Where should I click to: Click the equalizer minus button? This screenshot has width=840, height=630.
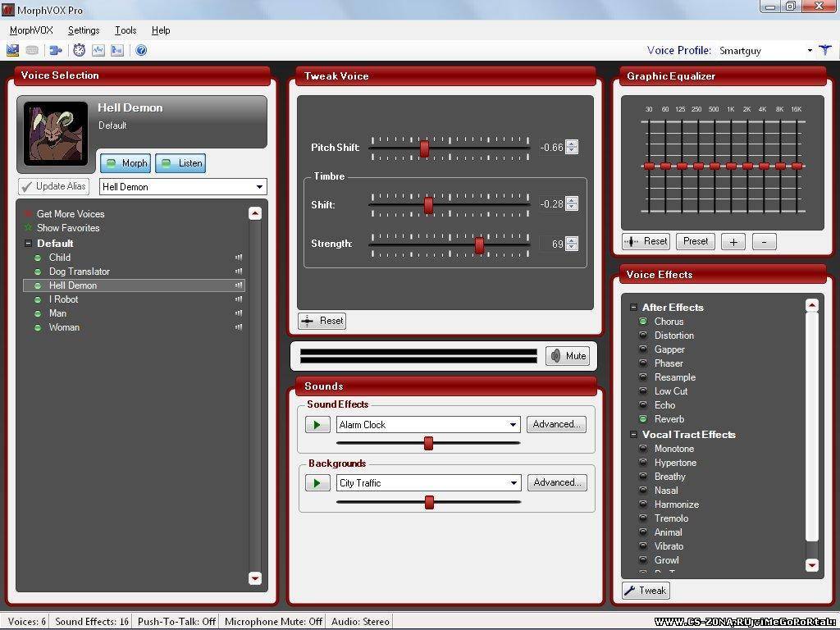[764, 242]
